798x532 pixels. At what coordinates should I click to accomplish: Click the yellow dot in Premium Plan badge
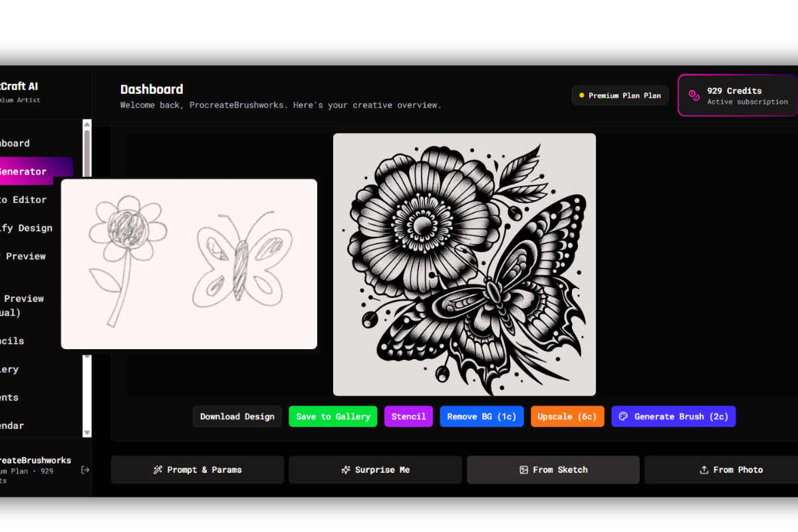[x=581, y=95]
